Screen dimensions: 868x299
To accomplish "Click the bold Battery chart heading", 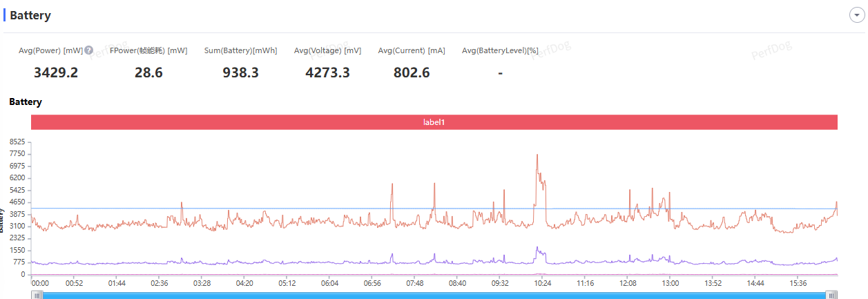I will (x=26, y=102).
